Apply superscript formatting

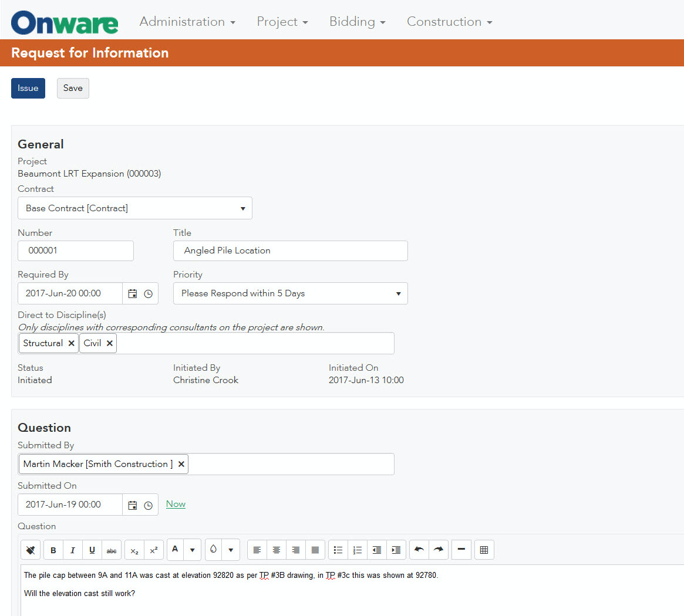pyautogui.click(x=153, y=550)
